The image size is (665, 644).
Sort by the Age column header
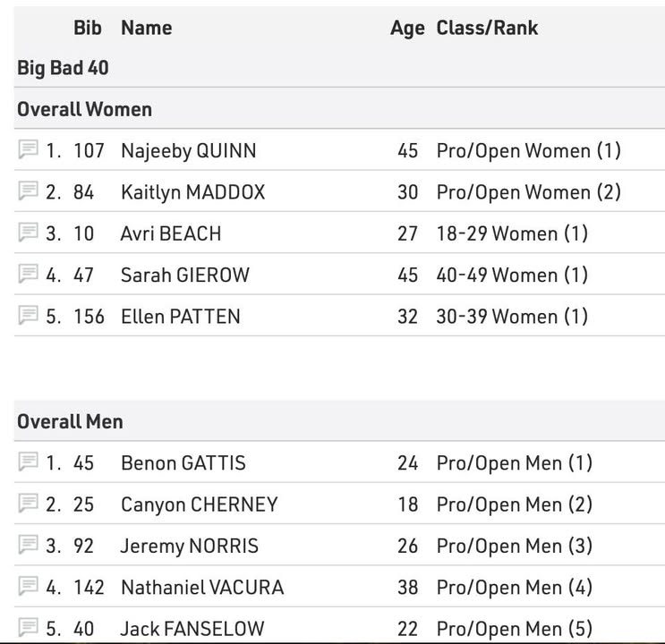pos(407,29)
